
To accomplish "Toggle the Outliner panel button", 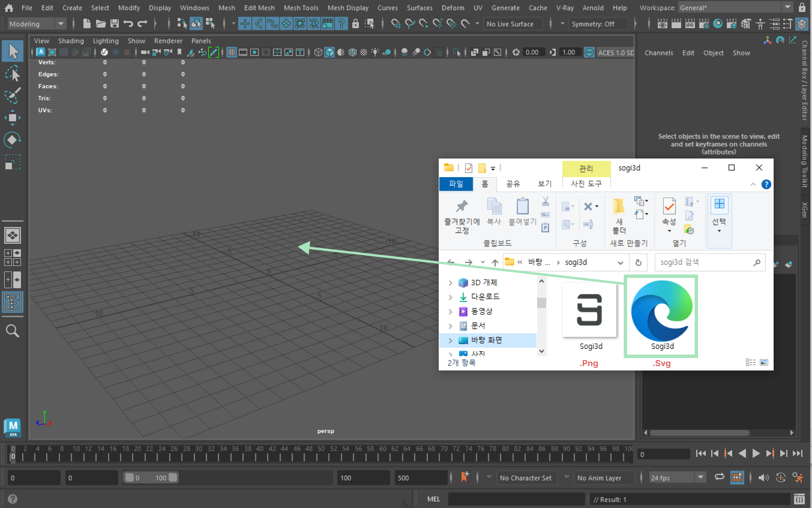I will (x=13, y=302).
